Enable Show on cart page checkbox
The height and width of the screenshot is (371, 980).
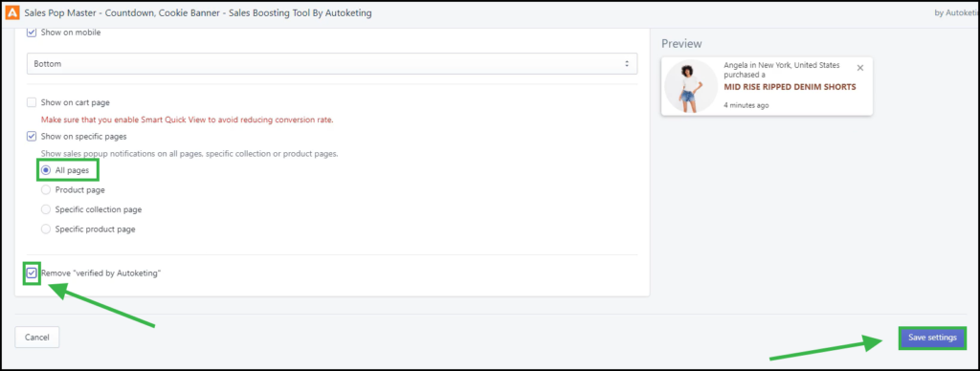click(x=32, y=102)
